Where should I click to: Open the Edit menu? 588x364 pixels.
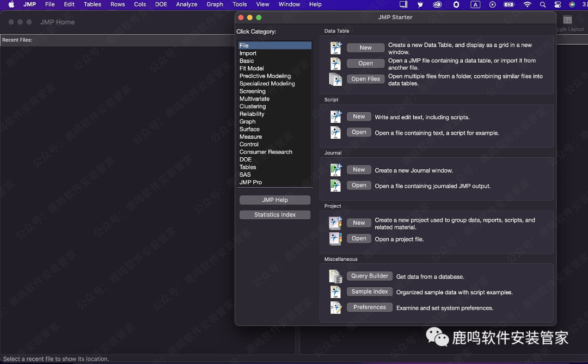[x=69, y=4]
